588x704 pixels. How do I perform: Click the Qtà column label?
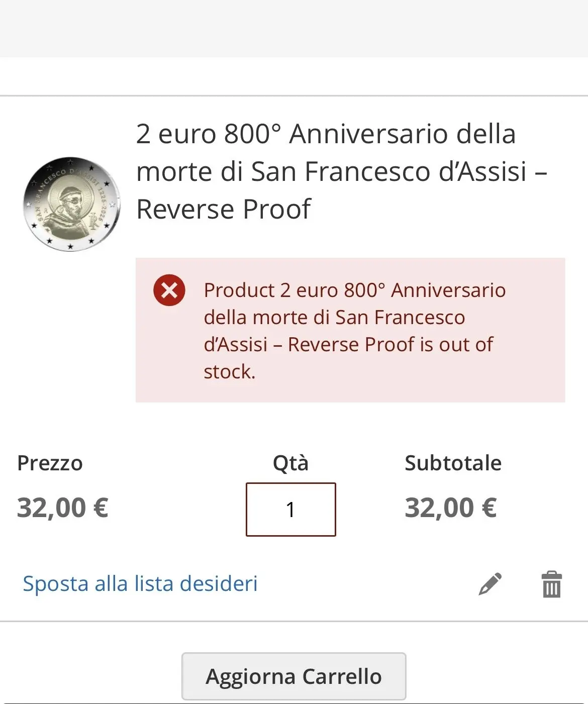click(290, 463)
